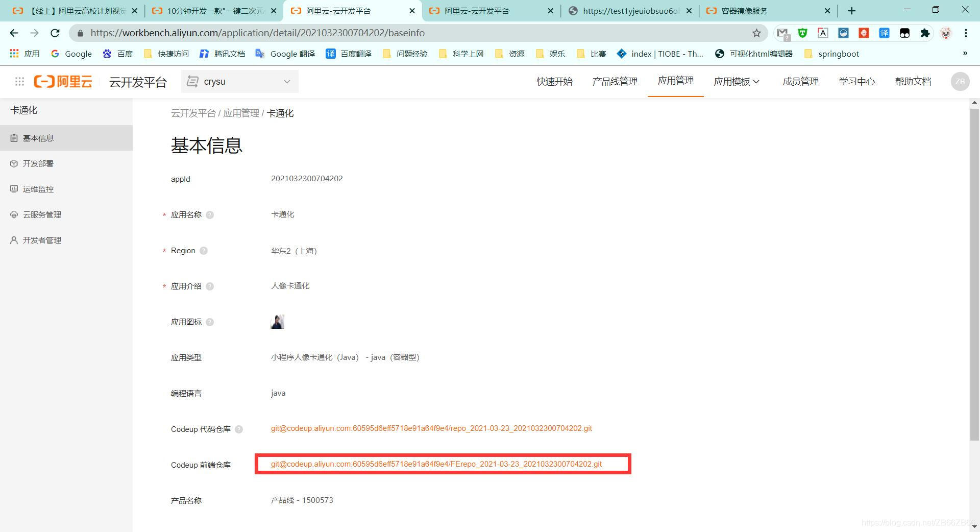
Task: Open 产品线管理 in top navigation
Action: pos(615,82)
